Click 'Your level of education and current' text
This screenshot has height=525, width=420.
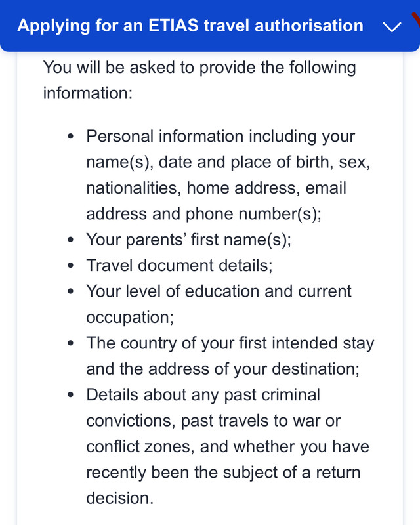click(x=219, y=291)
